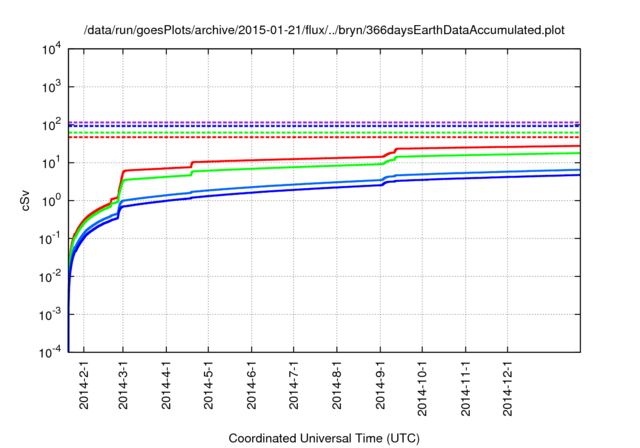640x448 pixels.
Task: Pick the 2014-5-1 date tick label
Action: [208, 387]
